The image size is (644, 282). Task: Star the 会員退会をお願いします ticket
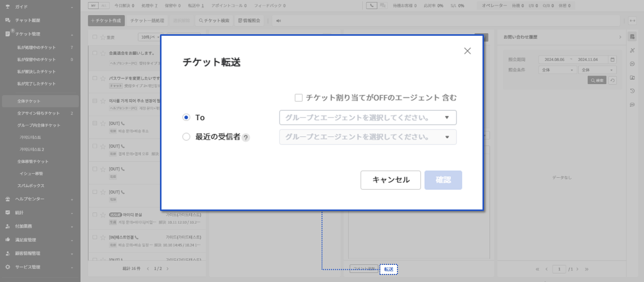click(x=103, y=53)
